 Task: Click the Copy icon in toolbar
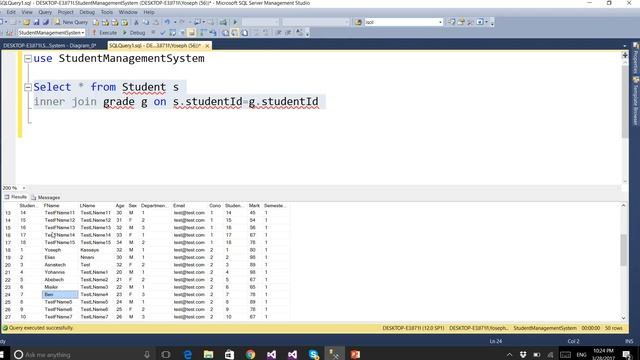146,22
